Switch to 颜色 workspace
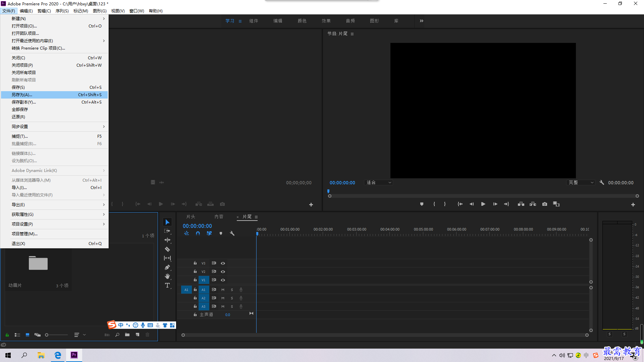Image resolution: width=644 pixels, height=362 pixels. coord(302,21)
